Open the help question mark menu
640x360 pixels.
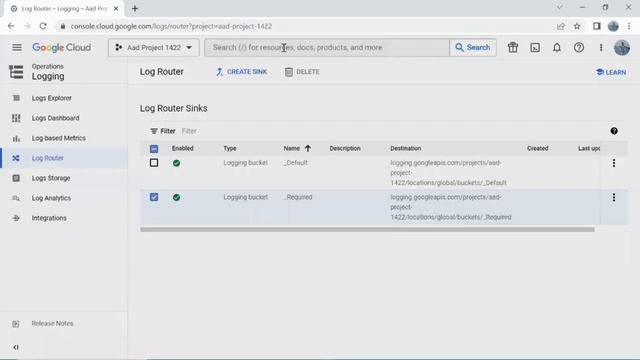579,47
